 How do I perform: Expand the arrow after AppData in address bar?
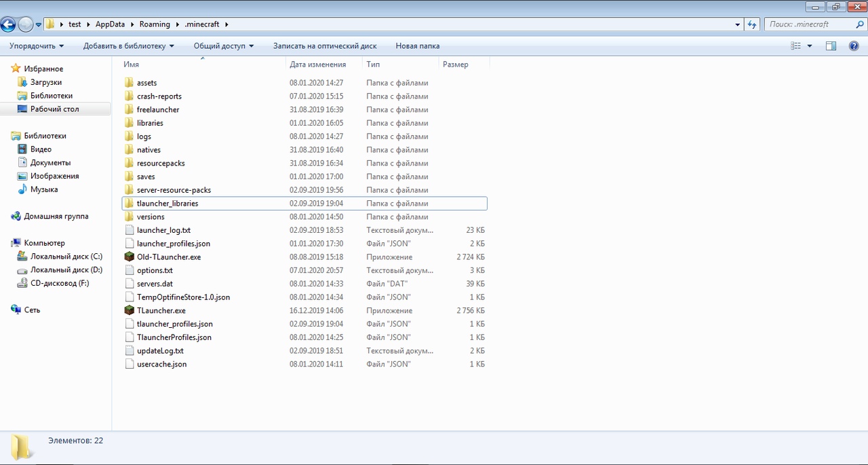coord(132,24)
